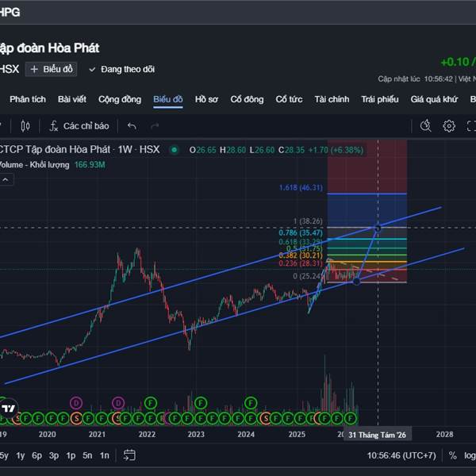This screenshot has width=476, height=476.
Task: Select the Biểu đồ tab
Action: coord(168,99)
